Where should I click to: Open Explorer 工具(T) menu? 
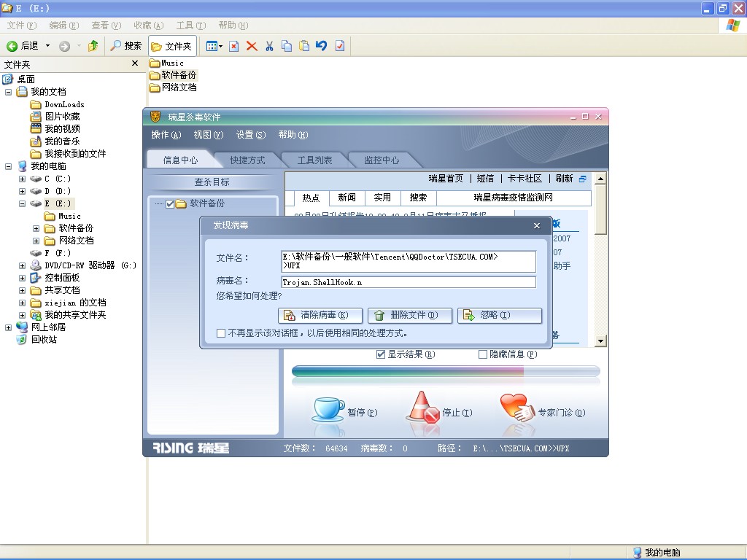coord(191,26)
